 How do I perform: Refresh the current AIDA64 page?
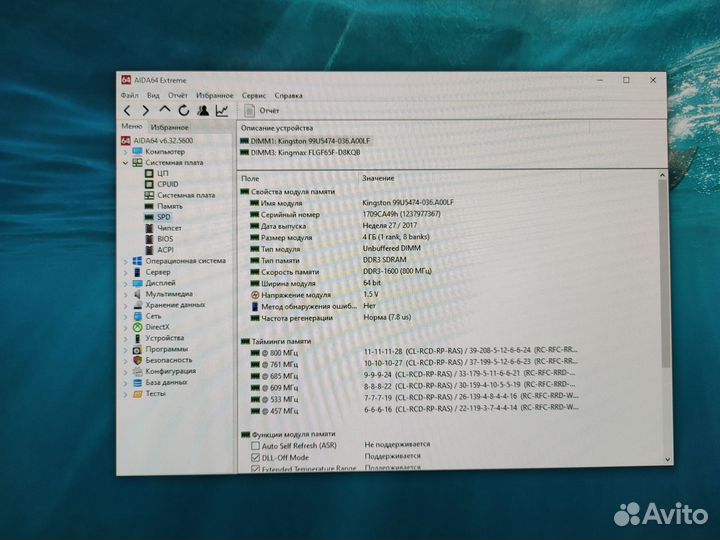(184, 110)
